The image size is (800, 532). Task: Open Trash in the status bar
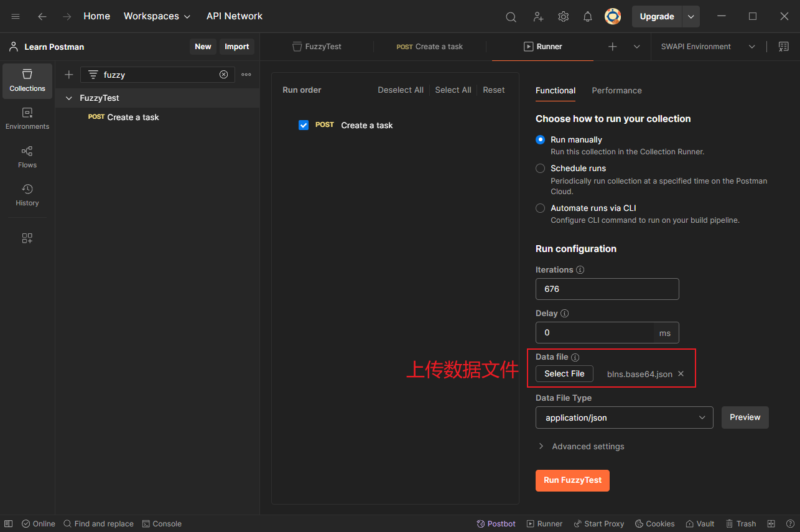740,524
